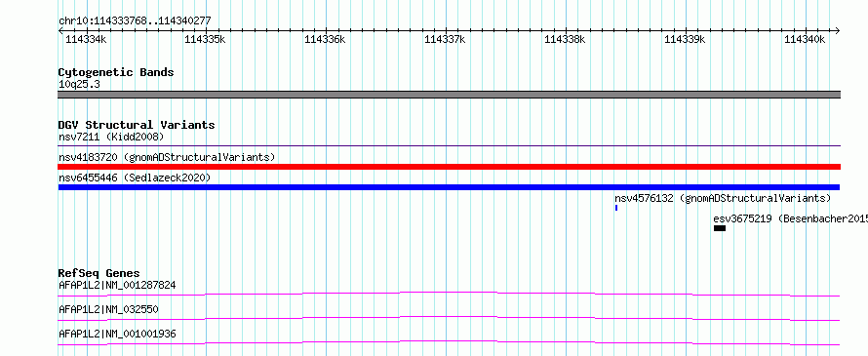The image size is (868, 356).
Task: Click the 114336k ruler tick label
Action: [325, 39]
